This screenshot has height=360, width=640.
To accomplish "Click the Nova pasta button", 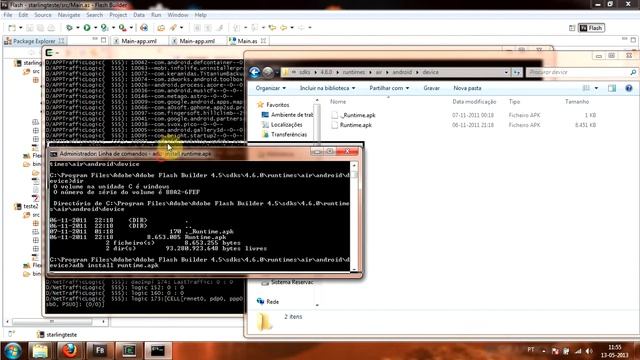I will coord(467,88).
